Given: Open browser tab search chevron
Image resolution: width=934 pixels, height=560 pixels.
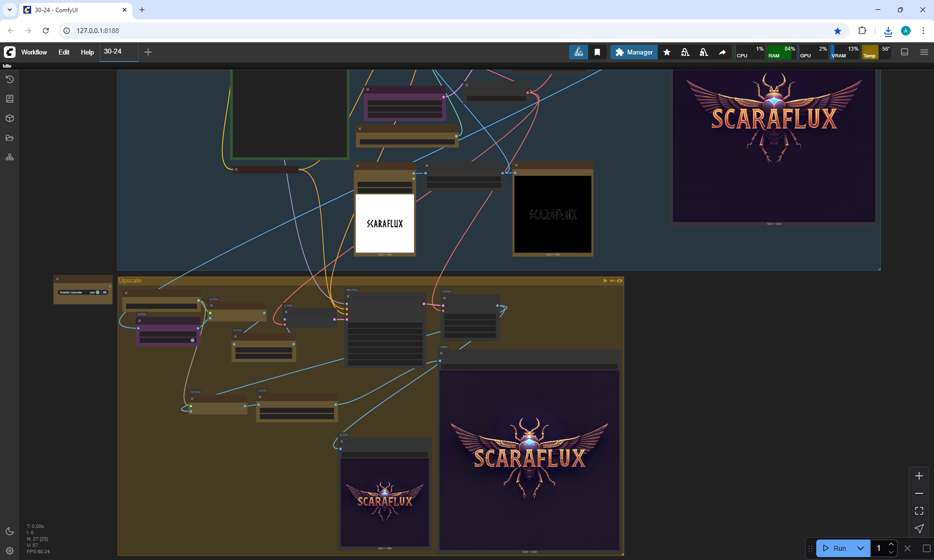Looking at the screenshot, I should coord(9,10).
